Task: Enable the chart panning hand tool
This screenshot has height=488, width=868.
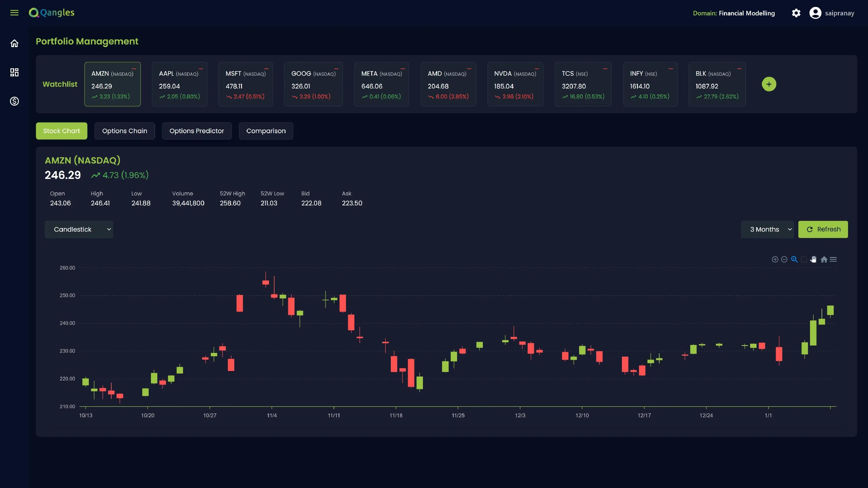Action: [x=813, y=259]
